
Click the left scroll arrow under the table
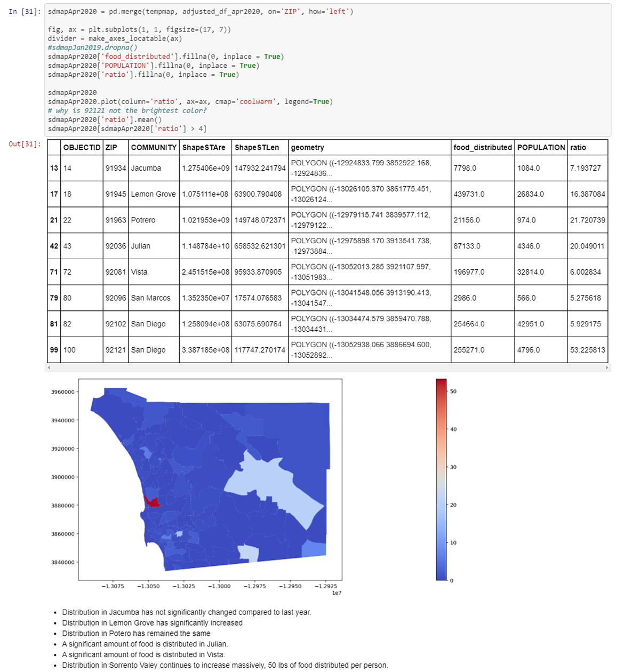49,367
